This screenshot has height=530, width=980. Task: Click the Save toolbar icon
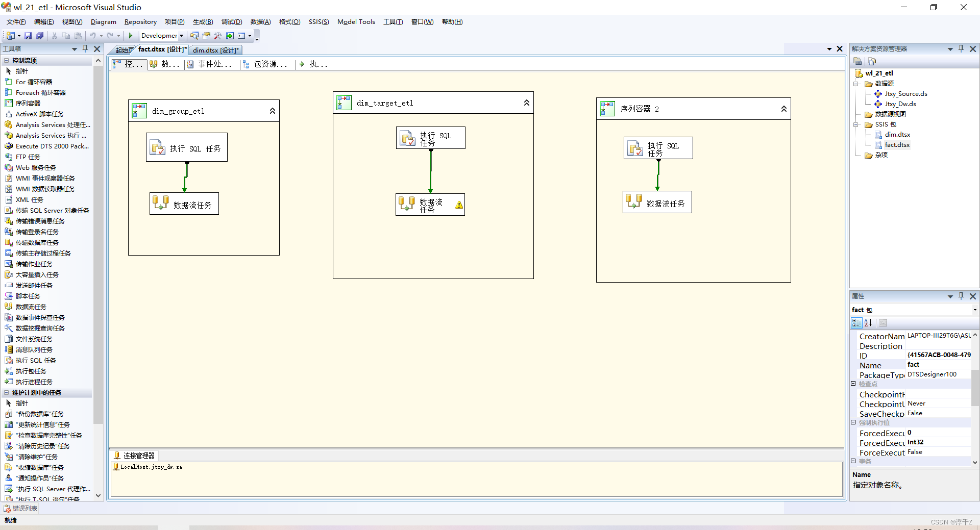[28, 36]
